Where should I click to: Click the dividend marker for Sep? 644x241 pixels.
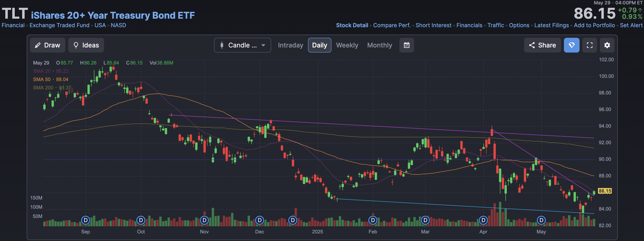click(85, 220)
